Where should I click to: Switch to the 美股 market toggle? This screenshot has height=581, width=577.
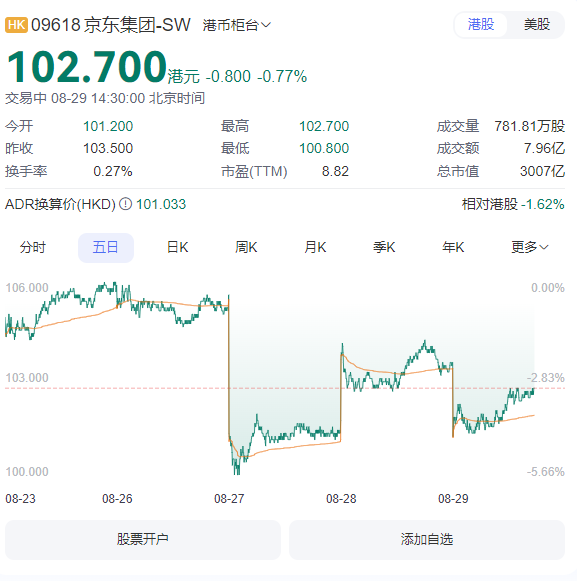[x=537, y=25]
